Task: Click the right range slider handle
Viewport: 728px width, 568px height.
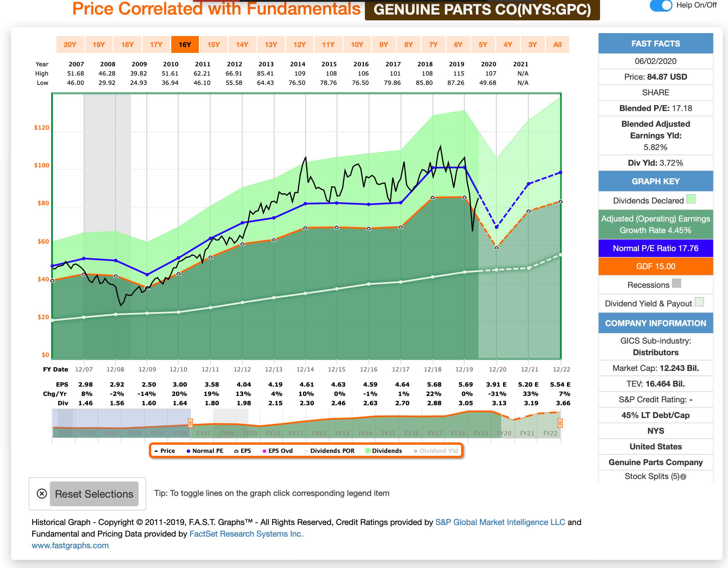Action: click(x=560, y=423)
